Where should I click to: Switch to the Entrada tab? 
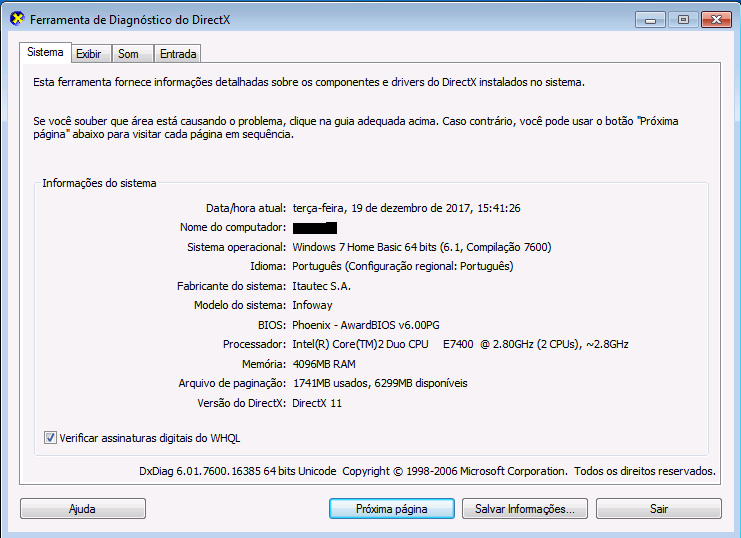pos(178,54)
